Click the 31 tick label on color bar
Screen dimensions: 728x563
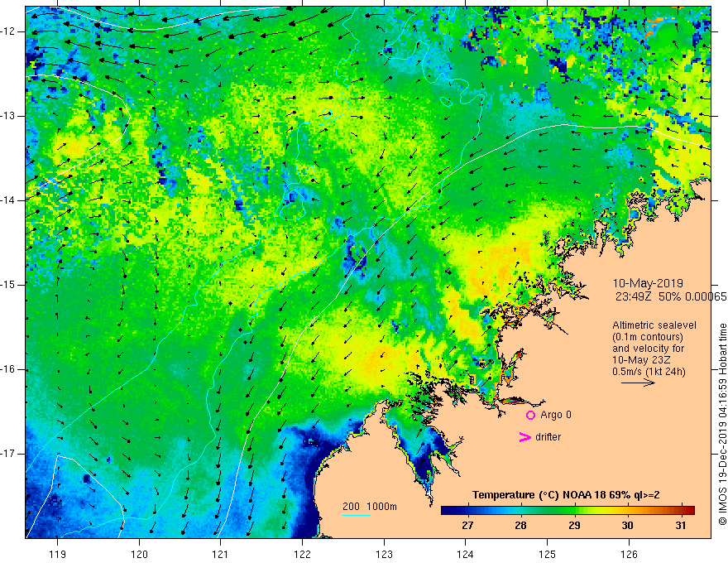point(681,526)
